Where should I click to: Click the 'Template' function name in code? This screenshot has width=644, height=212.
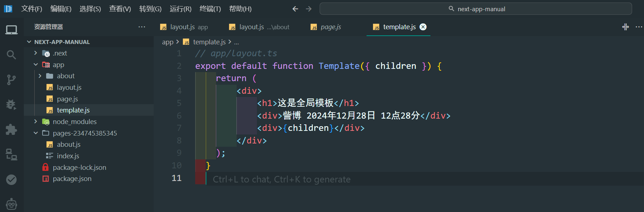click(x=339, y=66)
